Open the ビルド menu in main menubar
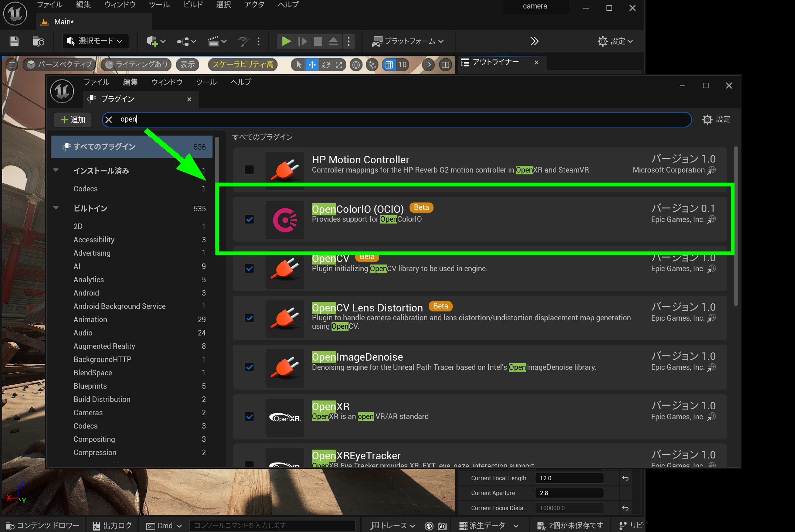 [193, 5]
